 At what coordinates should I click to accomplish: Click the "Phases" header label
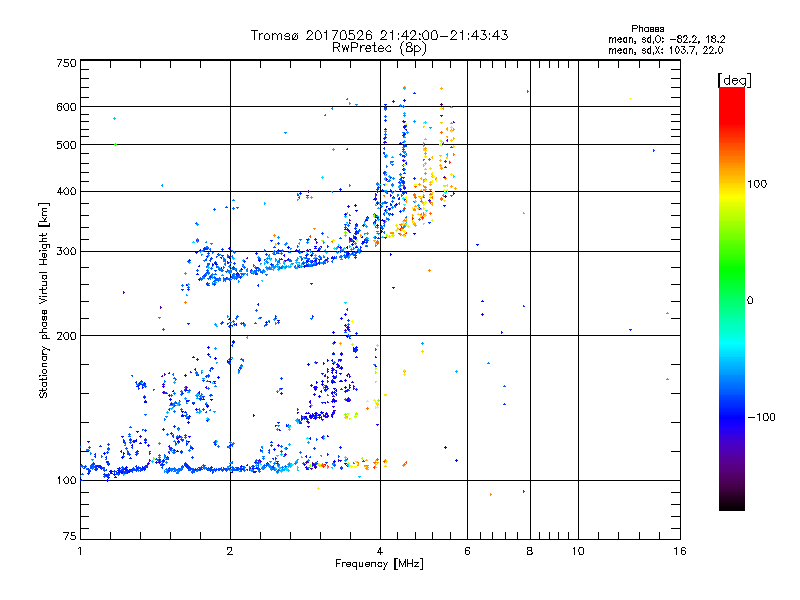[647, 29]
